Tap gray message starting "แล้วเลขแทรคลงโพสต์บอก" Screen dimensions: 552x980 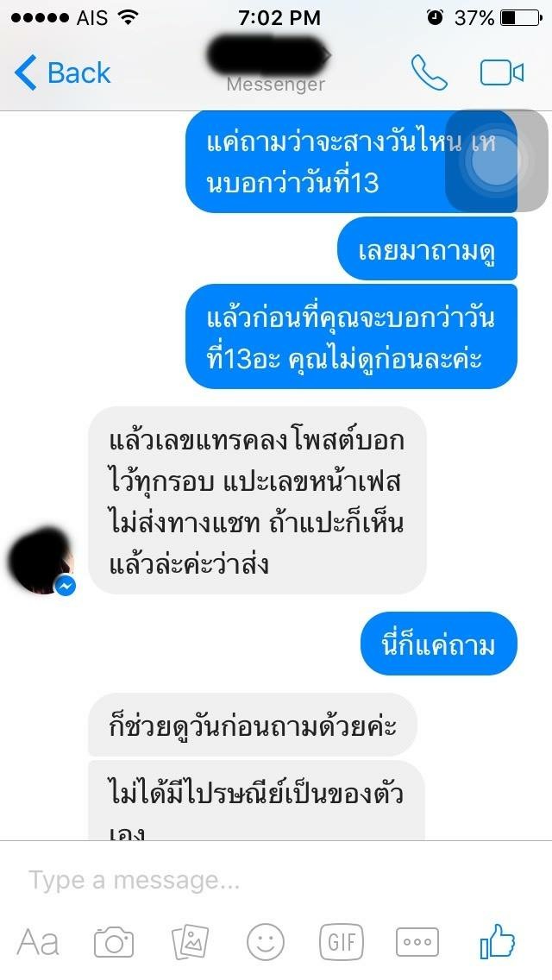pyautogui.click(x=257, y=500)
